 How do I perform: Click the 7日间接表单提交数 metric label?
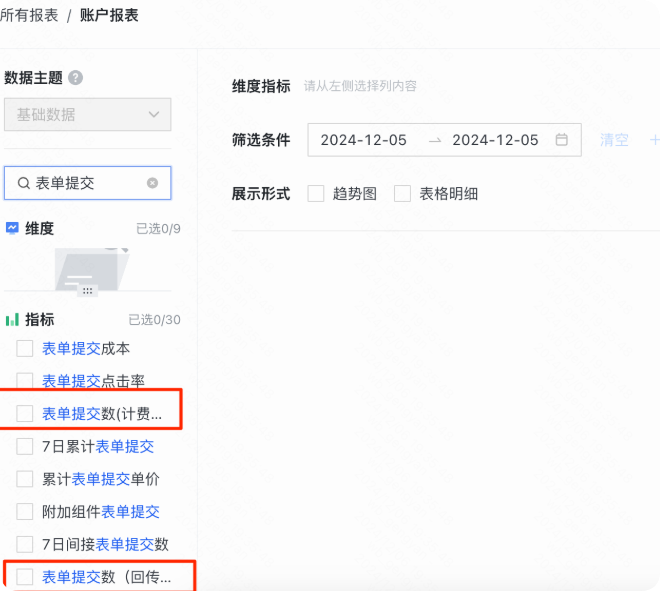(105, 544)
